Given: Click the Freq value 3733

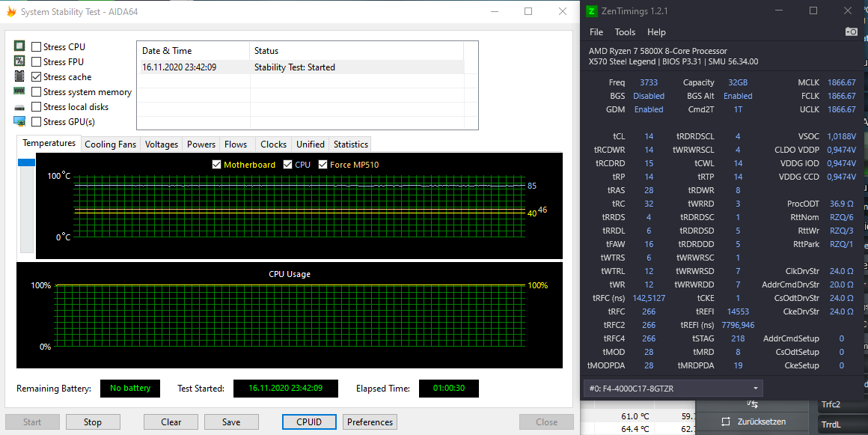Looking at the screenshot, I should coord(649,82).
